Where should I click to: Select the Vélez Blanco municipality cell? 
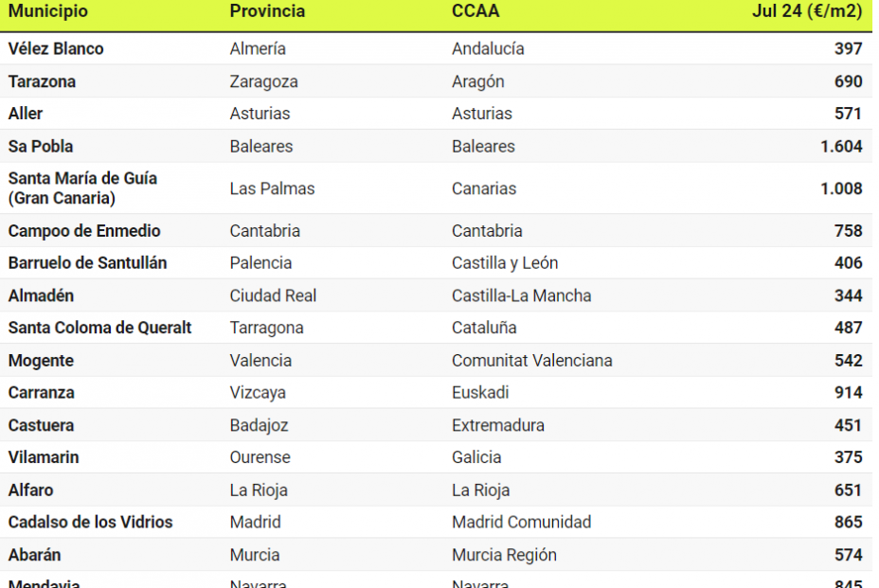[56, 48]
